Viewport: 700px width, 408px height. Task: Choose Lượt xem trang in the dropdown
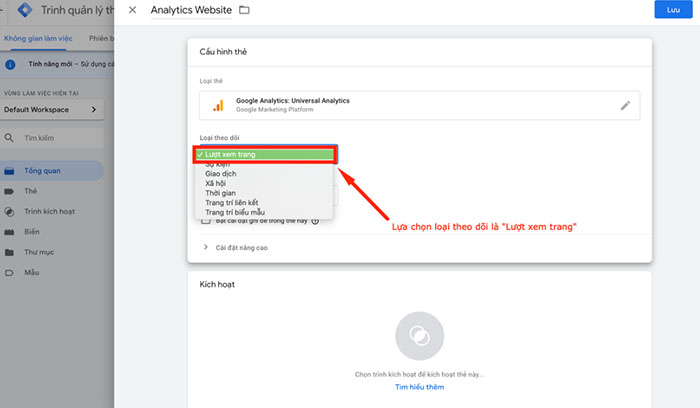tap(265, 154)
